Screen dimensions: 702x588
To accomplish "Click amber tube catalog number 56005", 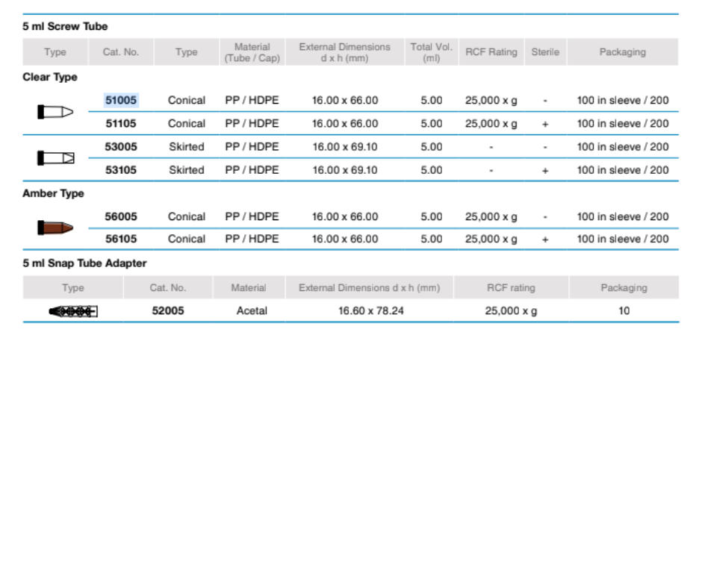I will point(121,216).
